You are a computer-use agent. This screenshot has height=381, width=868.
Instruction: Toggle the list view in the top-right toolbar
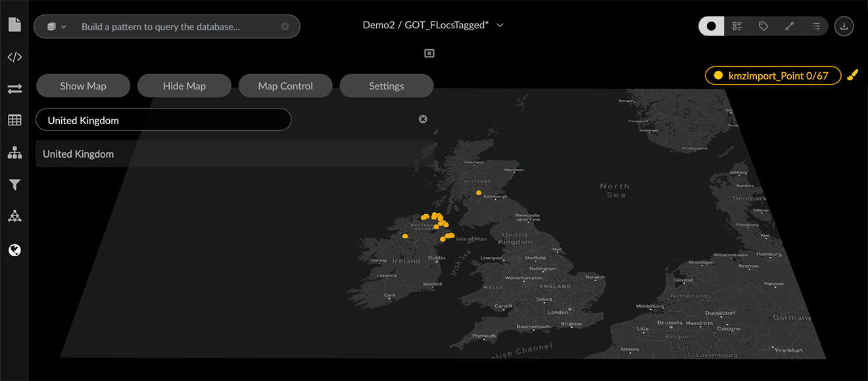815,26
